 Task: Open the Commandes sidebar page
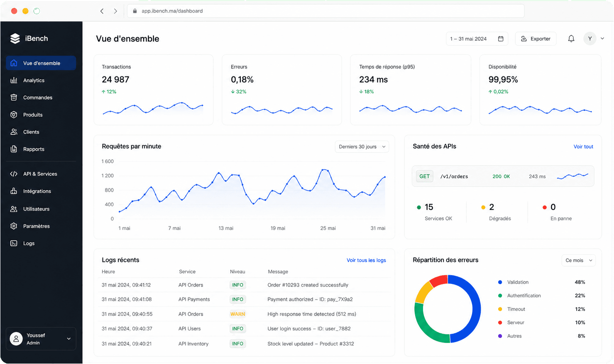tap(41, 98)
